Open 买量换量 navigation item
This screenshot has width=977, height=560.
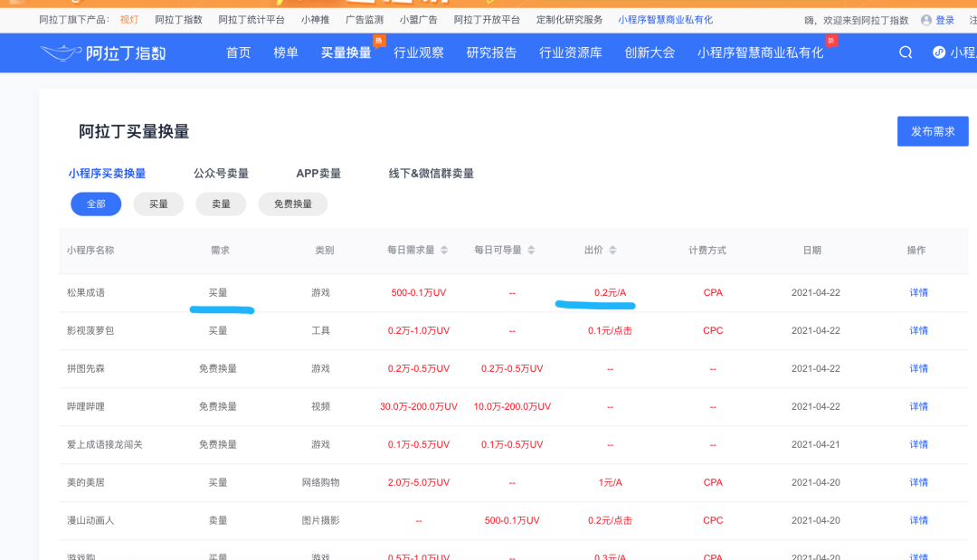pyautogui.click(x=346, y=53)
